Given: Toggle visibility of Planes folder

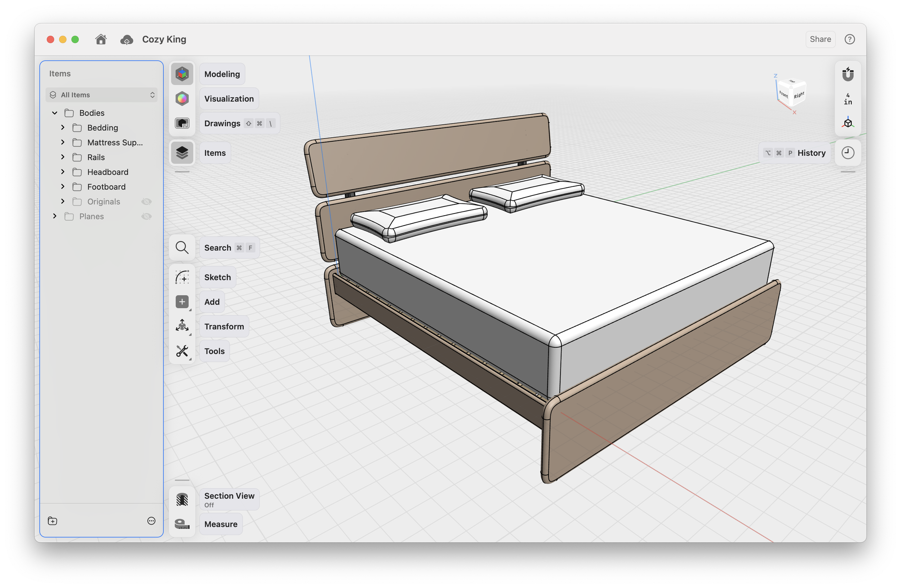Looking at the screenshot, I should coord(147,217).
